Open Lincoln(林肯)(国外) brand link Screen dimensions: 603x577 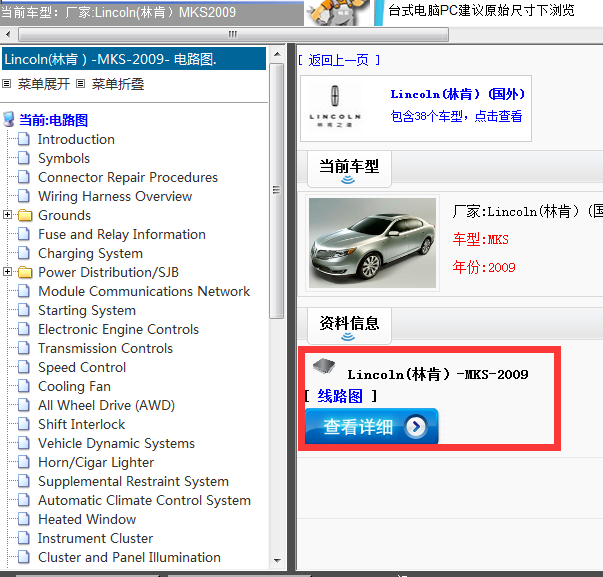(458, 94)
